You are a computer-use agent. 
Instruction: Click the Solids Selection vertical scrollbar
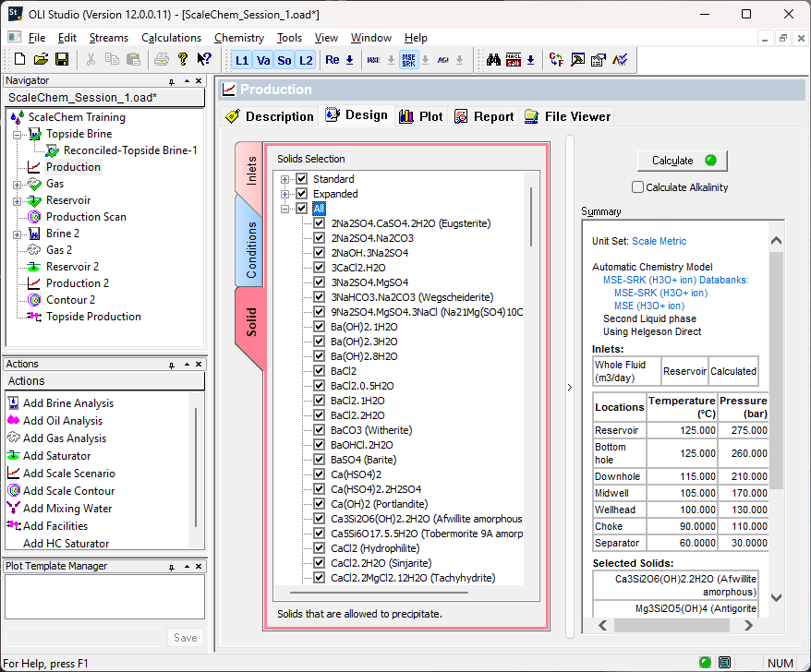[x=531, y=217]
